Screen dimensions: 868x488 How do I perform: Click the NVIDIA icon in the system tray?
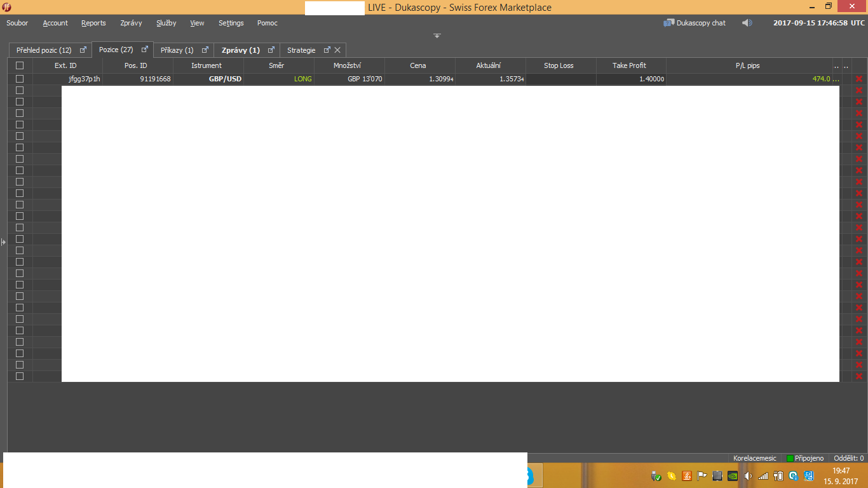coord(732,475)
